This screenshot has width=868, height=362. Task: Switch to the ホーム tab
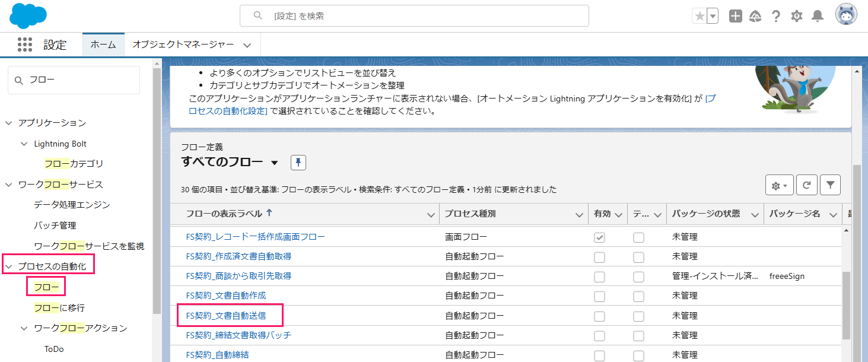(x=103, y=45)
